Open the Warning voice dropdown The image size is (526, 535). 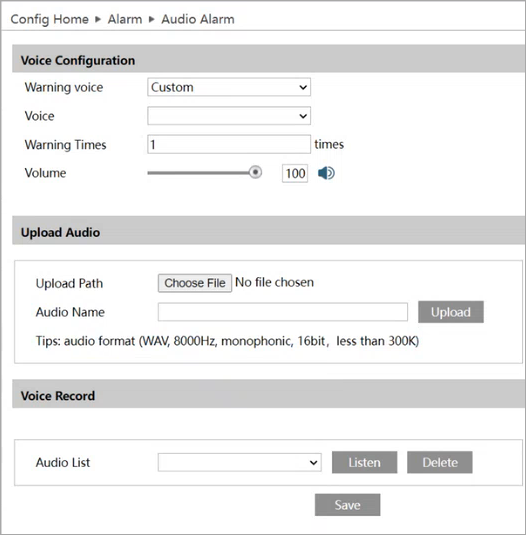229,87
